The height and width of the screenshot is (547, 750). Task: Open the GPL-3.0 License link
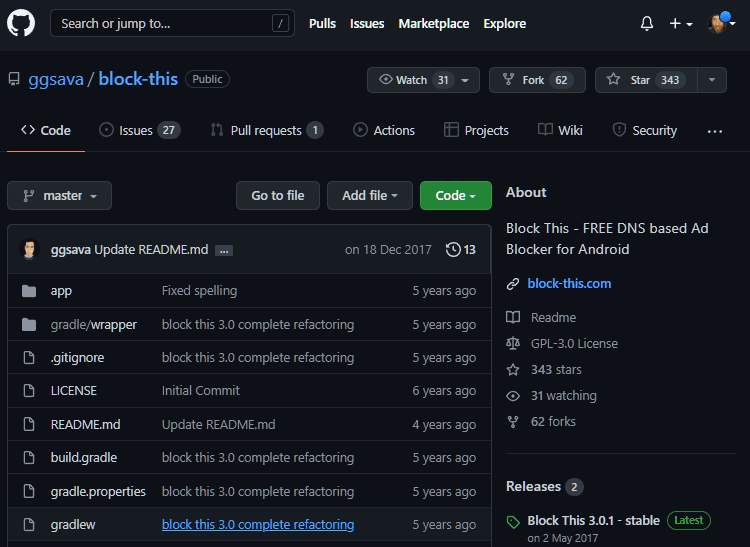(574, 343)
